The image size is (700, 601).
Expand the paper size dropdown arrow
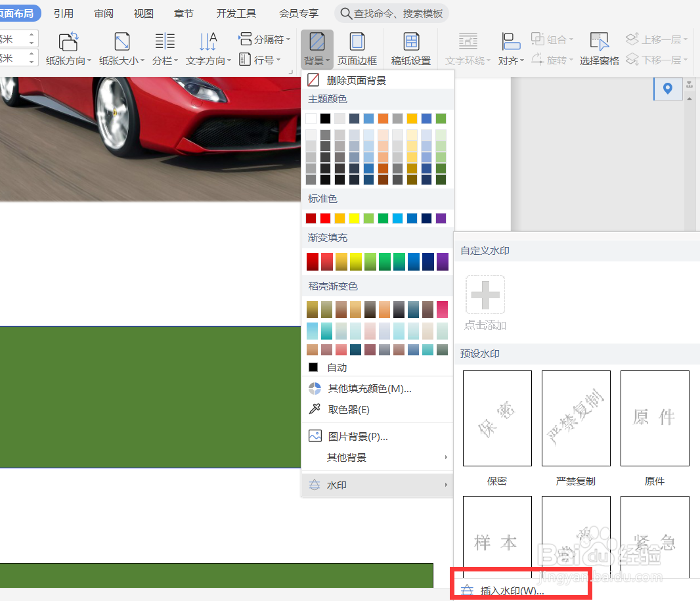click(x=142, y=60)
